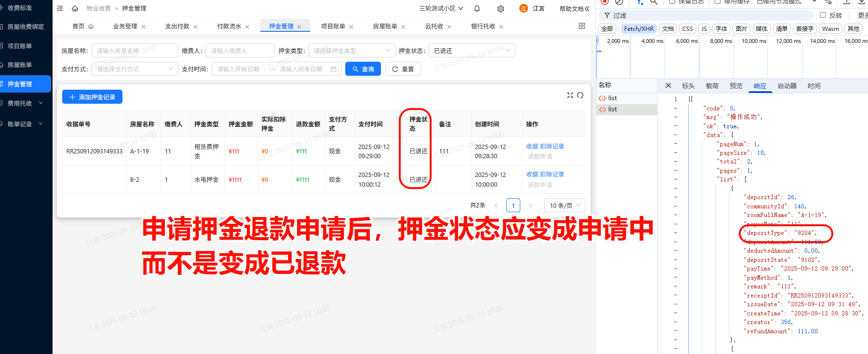Click the 房屋名称 input field
868x354 pixels.
tap(135, 51)
